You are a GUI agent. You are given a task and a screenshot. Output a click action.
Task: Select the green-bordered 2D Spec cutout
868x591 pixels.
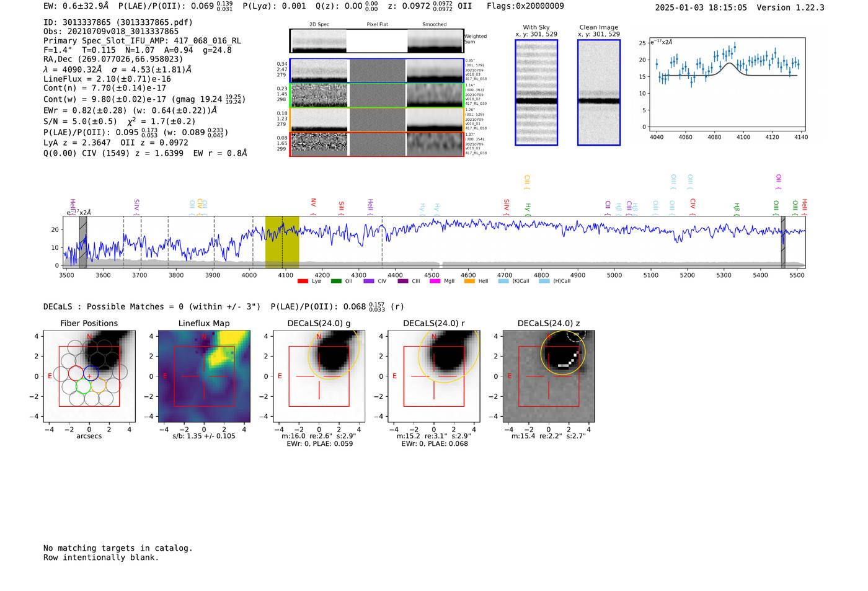click(319, 96)
